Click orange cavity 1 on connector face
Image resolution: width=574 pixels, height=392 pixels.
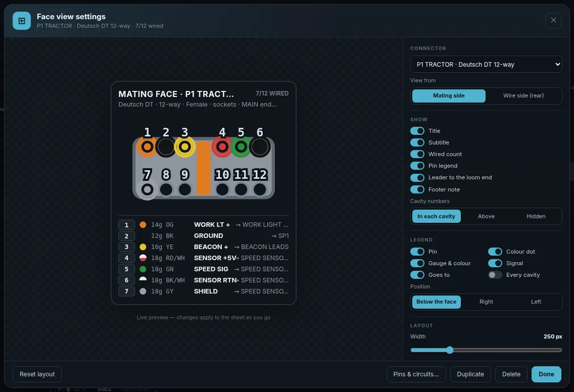(x=147, y=147)
